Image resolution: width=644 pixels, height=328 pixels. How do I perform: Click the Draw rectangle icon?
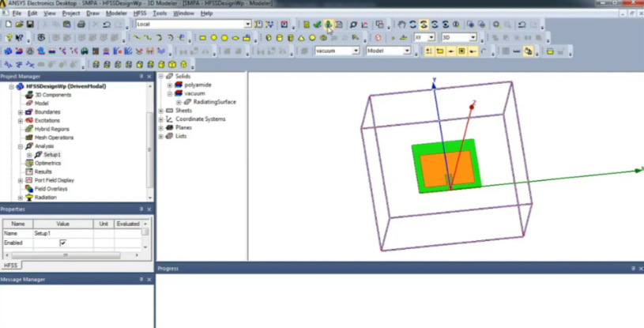203,37
